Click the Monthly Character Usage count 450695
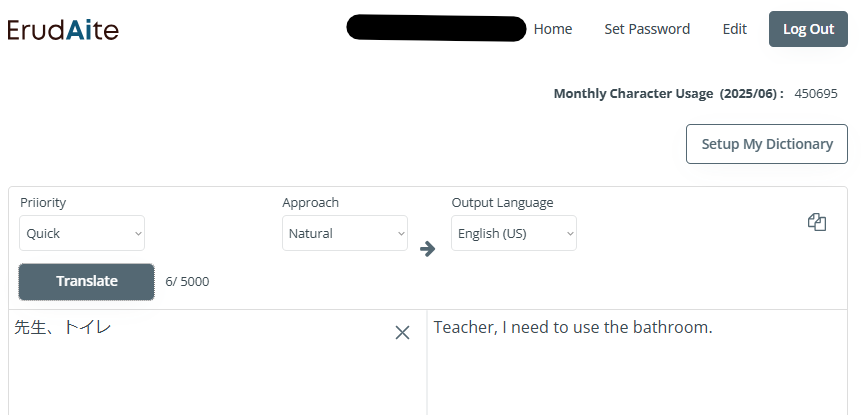Screen dimensions: 862x415 816,93
